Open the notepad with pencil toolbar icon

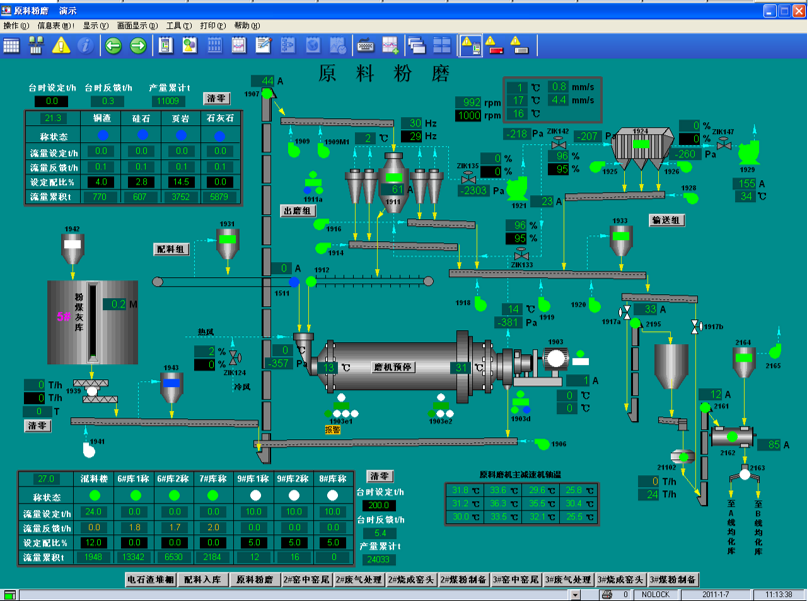coord(263,46)
